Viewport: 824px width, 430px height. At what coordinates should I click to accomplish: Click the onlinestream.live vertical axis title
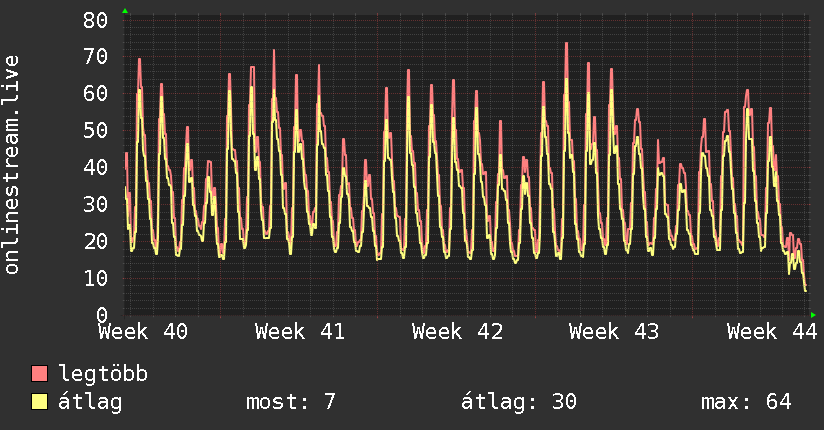pos(11,165)
